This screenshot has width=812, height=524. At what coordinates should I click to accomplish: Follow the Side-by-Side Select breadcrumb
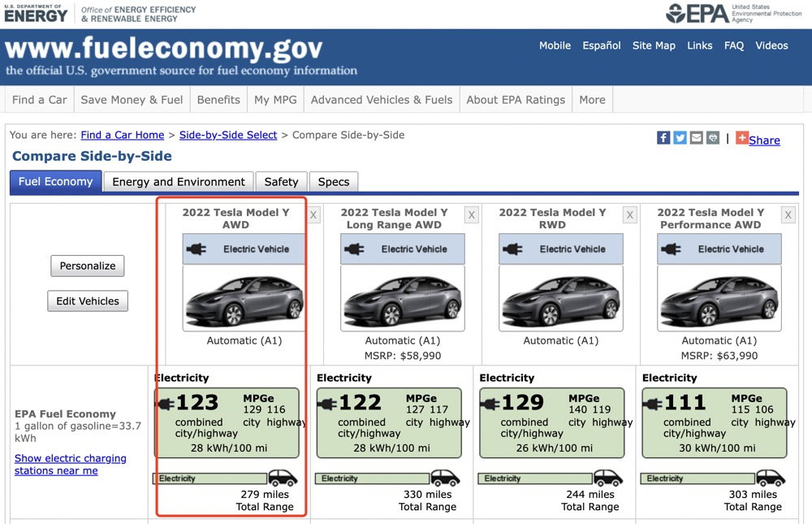228,135
